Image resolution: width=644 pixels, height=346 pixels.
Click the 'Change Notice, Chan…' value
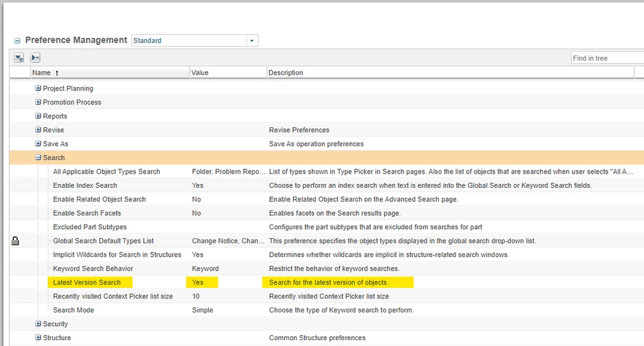(228, 241)
